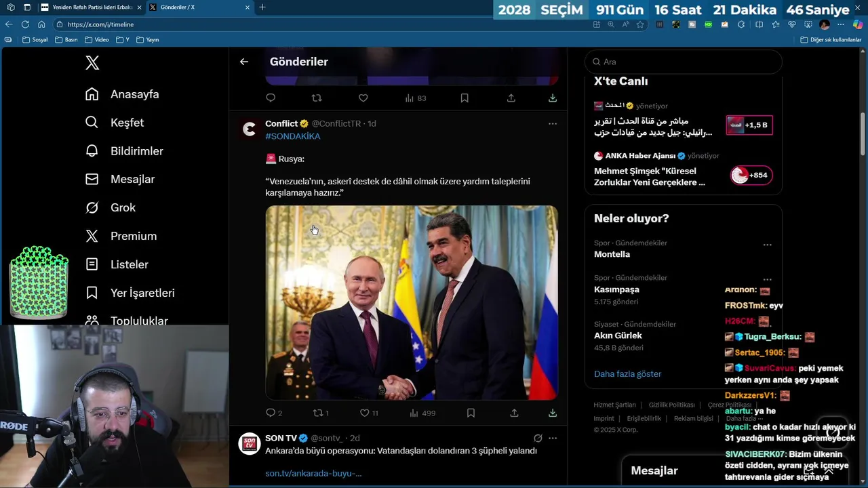The width and height of the screenshot is (868, 488).
Task: Open Mesajlar in the sidebar
Action: 119,180
